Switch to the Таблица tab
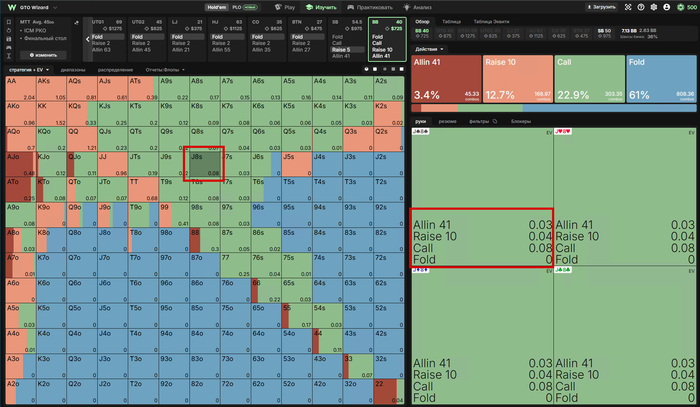The image size is (700, 407). pyautogui.click(x=451, y=21)
